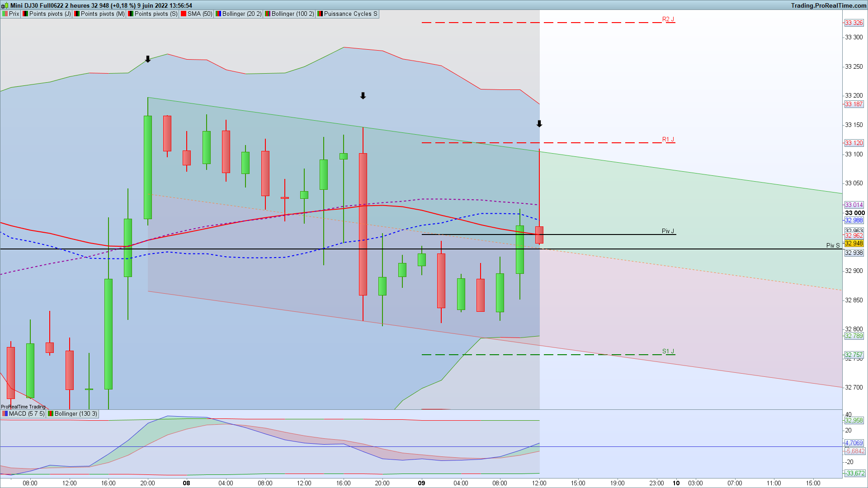The height and width of the screenshot is (488, 868).
Task: Click the Bollinger (130 3) panel icon
Action: (51, 414)
